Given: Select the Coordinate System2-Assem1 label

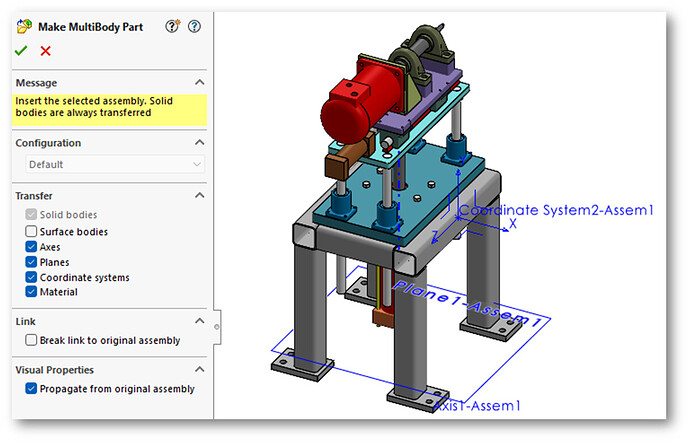Looking at the screenshot, I should tap(556, 210).
